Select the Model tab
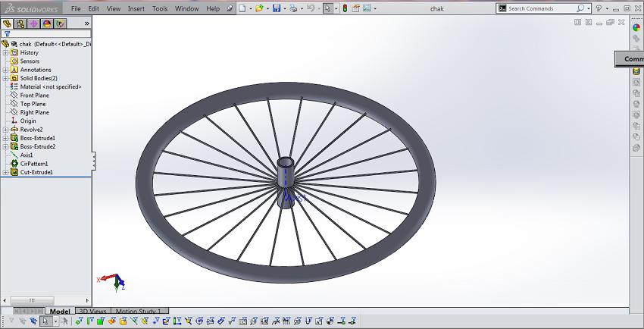Screen dimensions: 644x329 pyautogui.click(x=60, y=312)
